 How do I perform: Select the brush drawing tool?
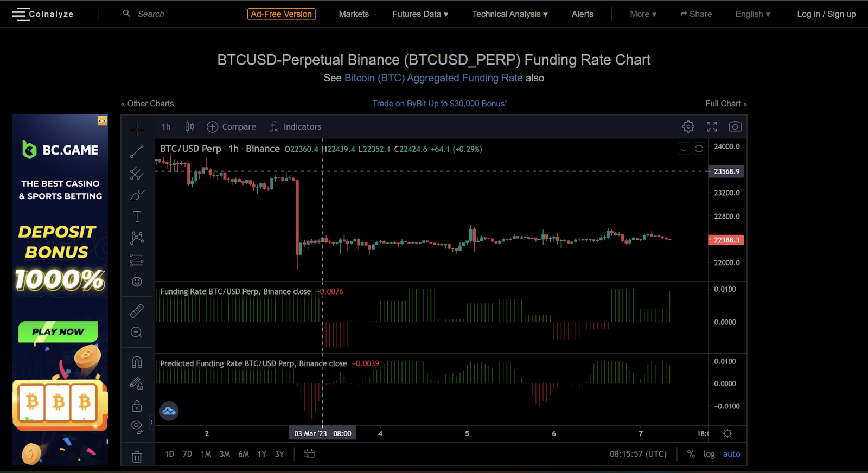pyautogui.click(x=137, y=195)
